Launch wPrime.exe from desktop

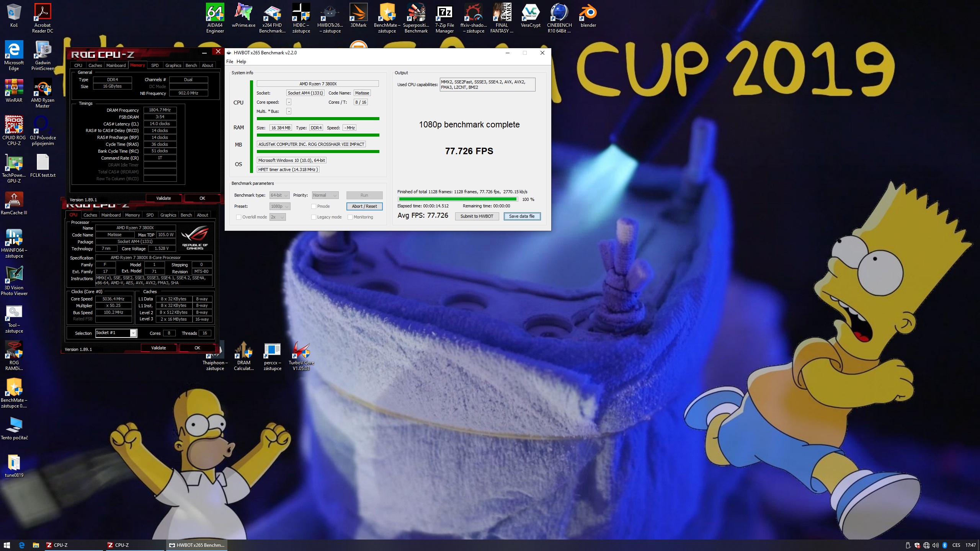pyautogui.click(x=243, y=15)
